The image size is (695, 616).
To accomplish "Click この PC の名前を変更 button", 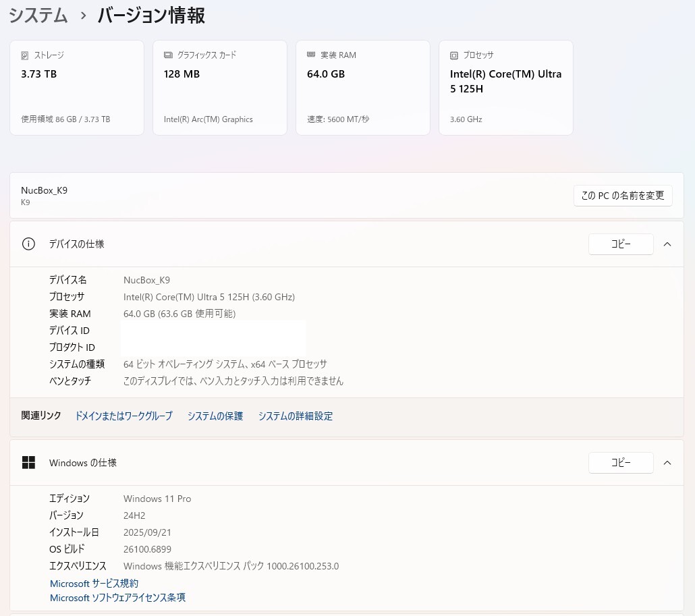I will click(623, 196).
